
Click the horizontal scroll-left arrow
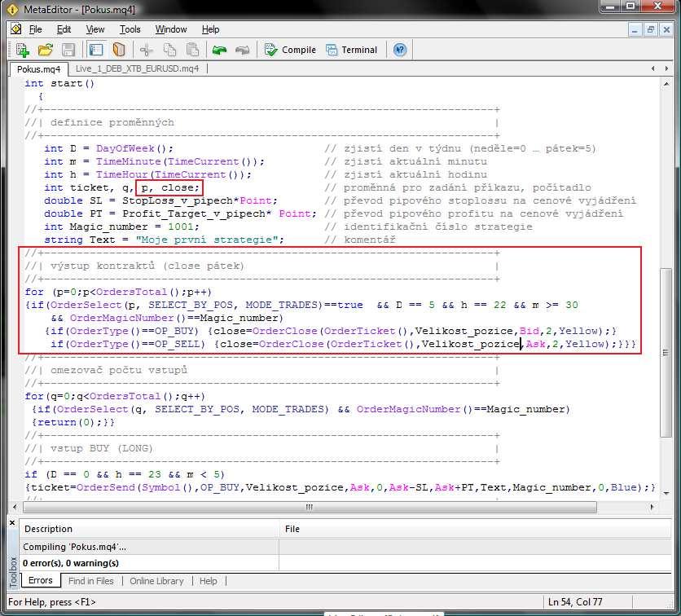pyautogui.click(x=15, y=507)
